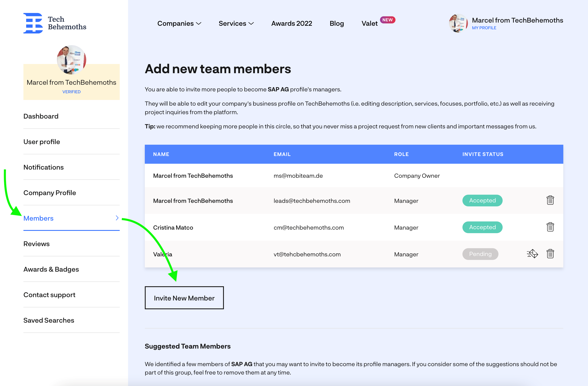Screen dimensions: 588x386
Task: Click the Company Owner role cell
Action: [417, 176]
